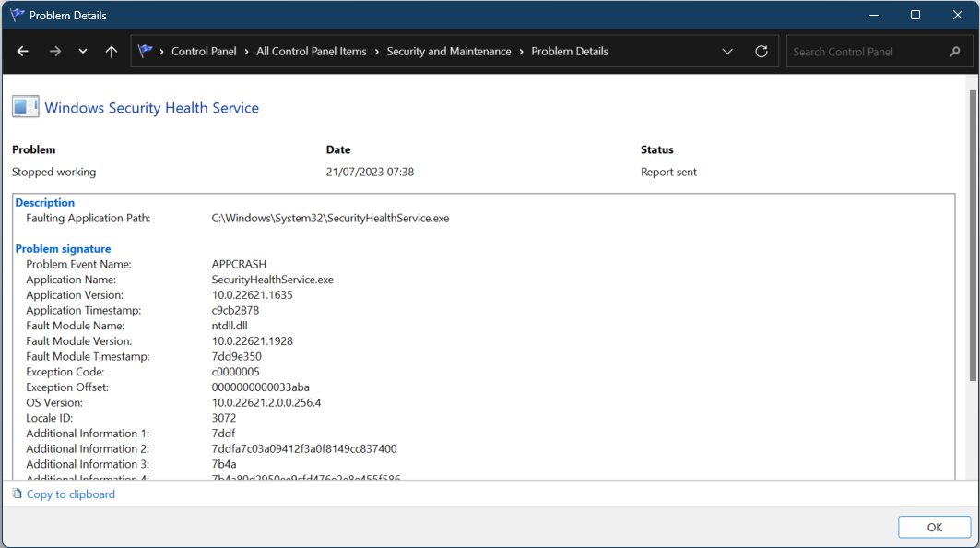This screenshot has height=548, width=980.
Task: Click the Stopped working problem text
Action: (x=53, y=172)
